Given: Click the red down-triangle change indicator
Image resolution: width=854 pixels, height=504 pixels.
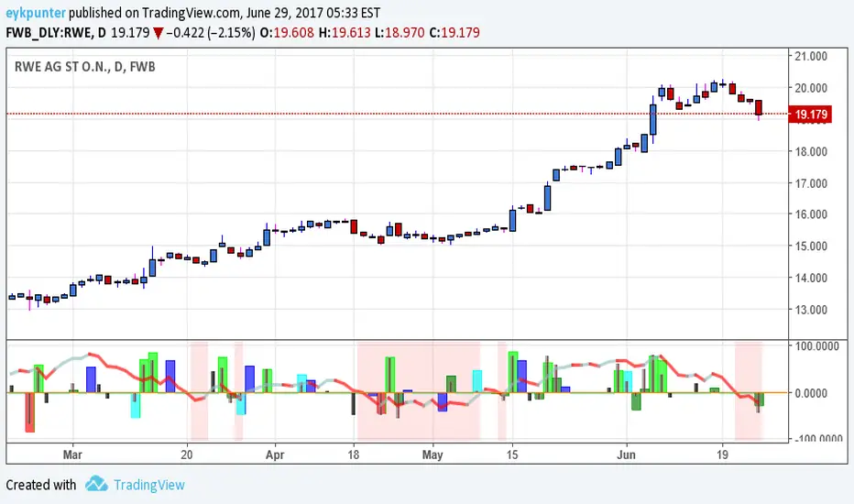Looking at the screenshot, I should [x=158, y=34].
